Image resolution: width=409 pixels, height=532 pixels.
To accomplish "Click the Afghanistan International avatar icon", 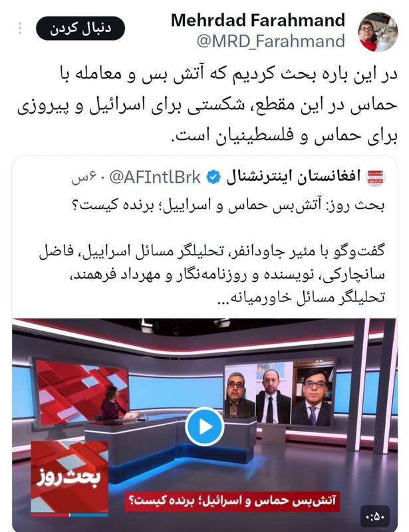I will pos(376,178).
